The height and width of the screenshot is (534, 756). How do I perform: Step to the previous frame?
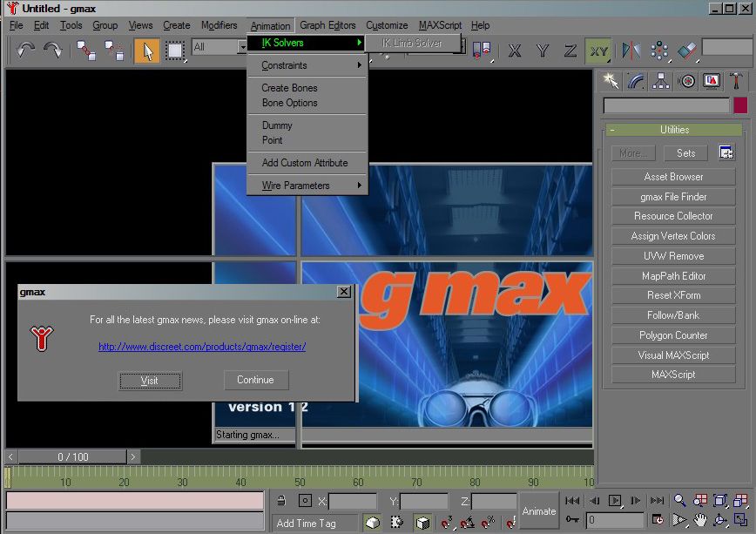[x=595, y=500]
